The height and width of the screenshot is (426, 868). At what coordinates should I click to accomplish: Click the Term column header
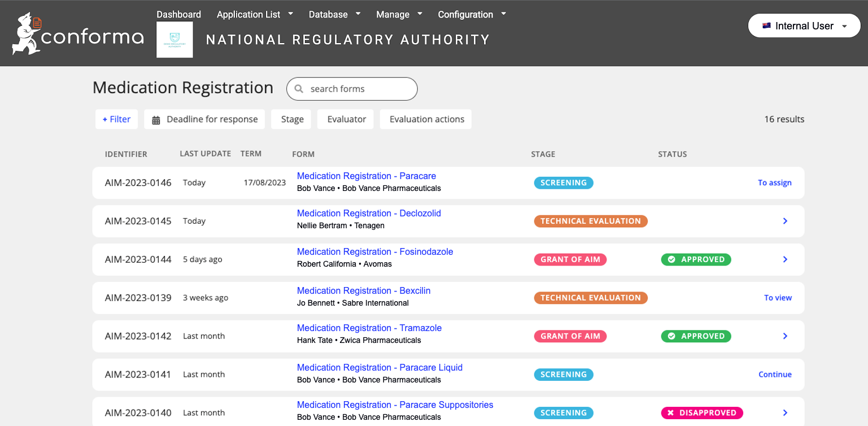[251, 154]
